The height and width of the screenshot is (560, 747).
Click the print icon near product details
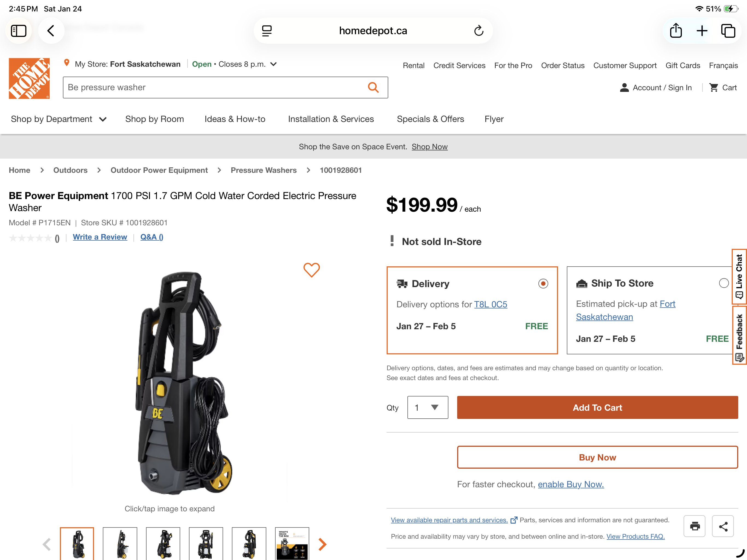694,526
